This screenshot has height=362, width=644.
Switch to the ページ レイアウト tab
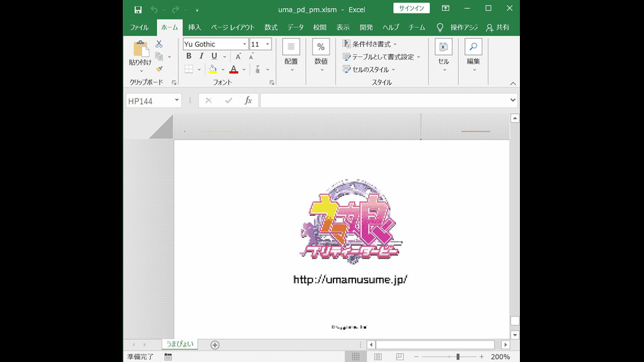point(233,27)
